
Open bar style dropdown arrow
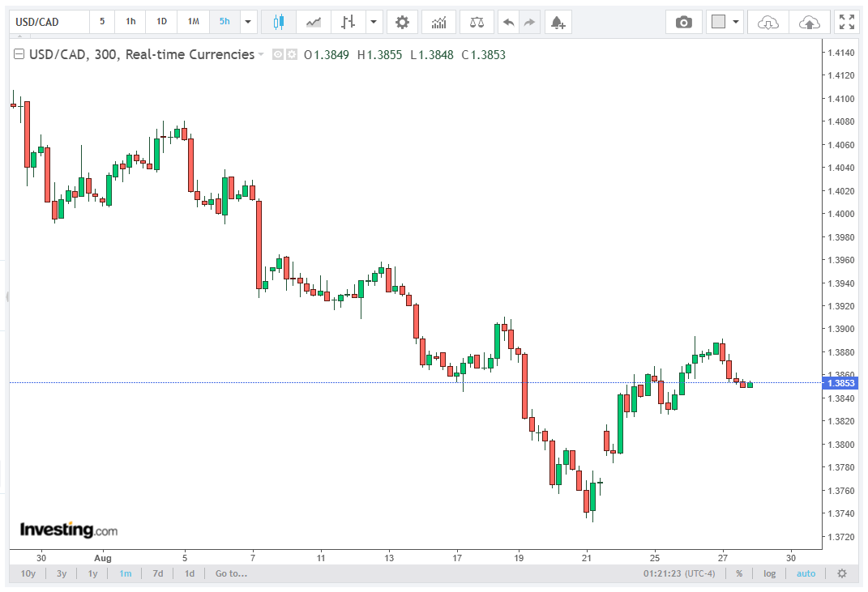[374, 22]
